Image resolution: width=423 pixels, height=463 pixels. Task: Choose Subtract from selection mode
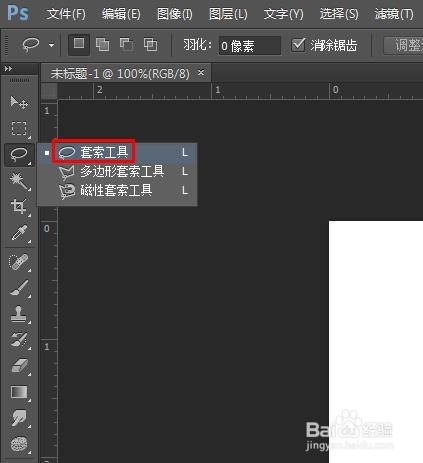pos(127,44)
